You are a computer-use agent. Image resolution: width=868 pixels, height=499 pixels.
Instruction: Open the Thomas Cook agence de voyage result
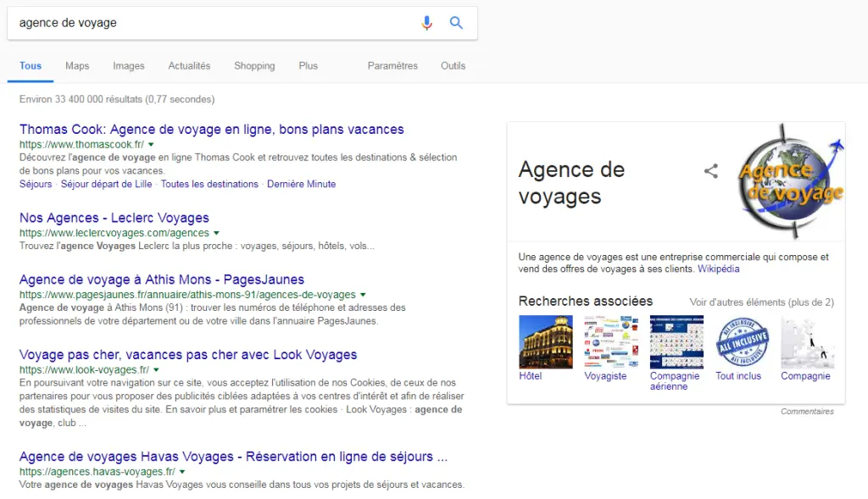click(211, 130)
